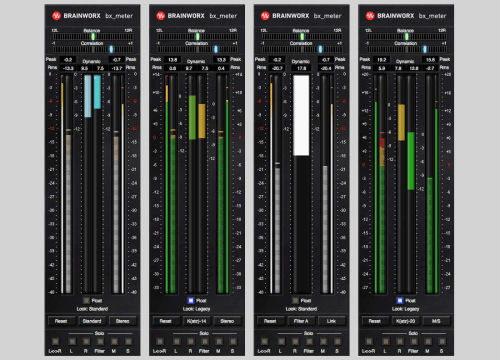Toggle L<>R swap in the K(atz)-20 meter

point(369,341)
